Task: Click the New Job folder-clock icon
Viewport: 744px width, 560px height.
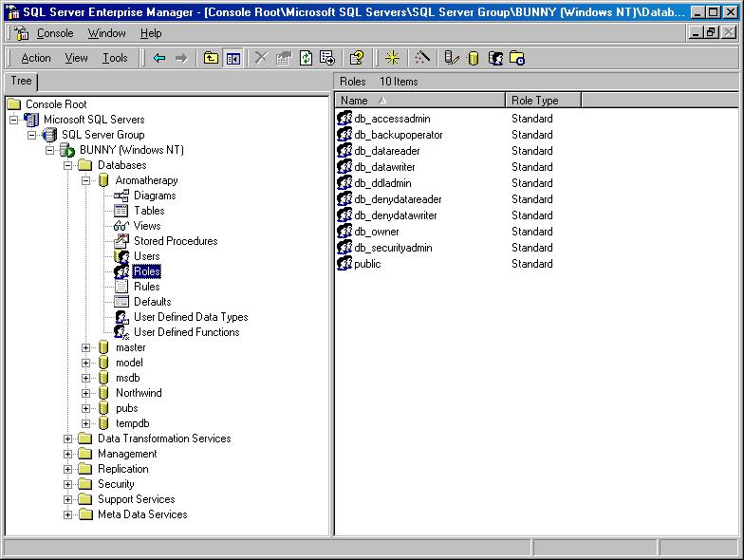Action: (517, 59)
